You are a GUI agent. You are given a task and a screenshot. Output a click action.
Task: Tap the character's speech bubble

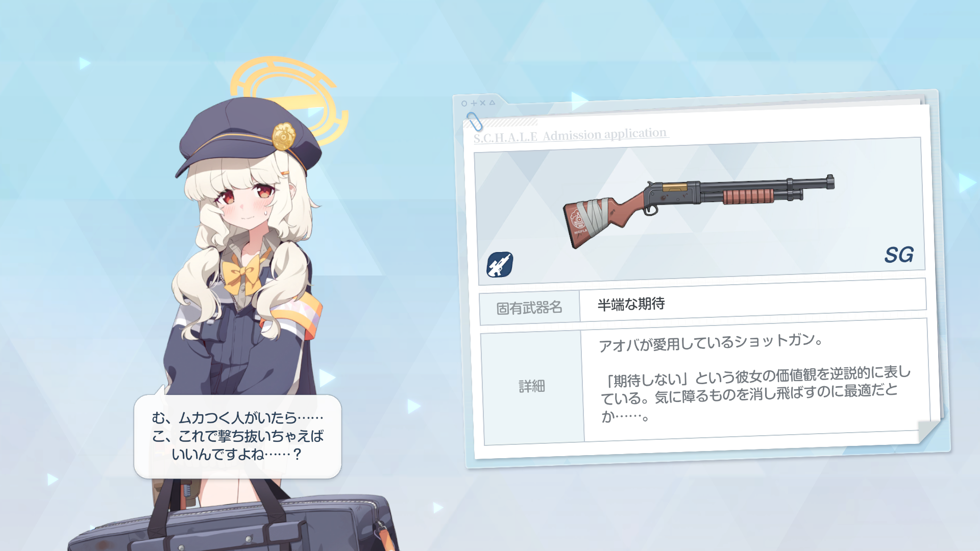[237, 437]
